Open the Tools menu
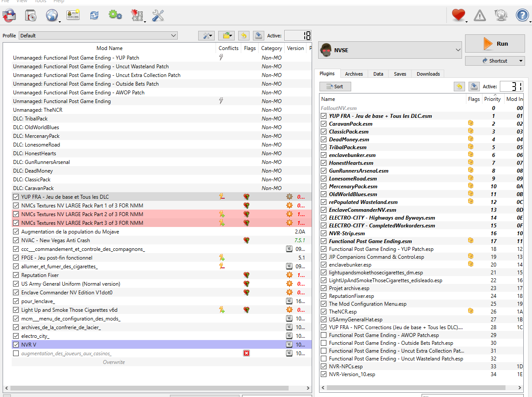 (x=40, y=1)
